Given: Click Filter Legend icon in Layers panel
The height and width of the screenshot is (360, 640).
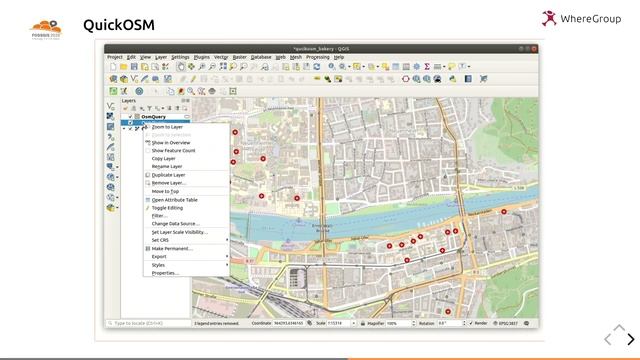Looking at the screenshot, I should 149,108.
